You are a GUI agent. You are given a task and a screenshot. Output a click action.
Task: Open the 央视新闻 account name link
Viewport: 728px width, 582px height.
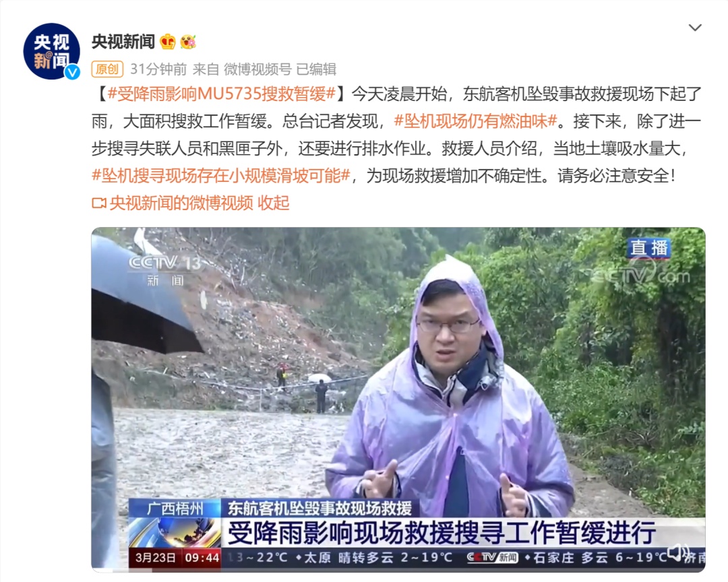(x=123, y=42)
